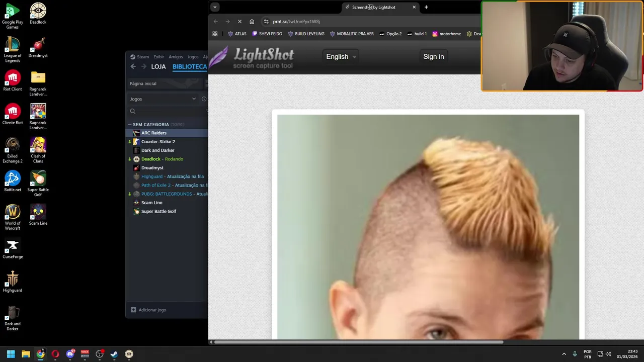Stop loading the page in browser

239,21
